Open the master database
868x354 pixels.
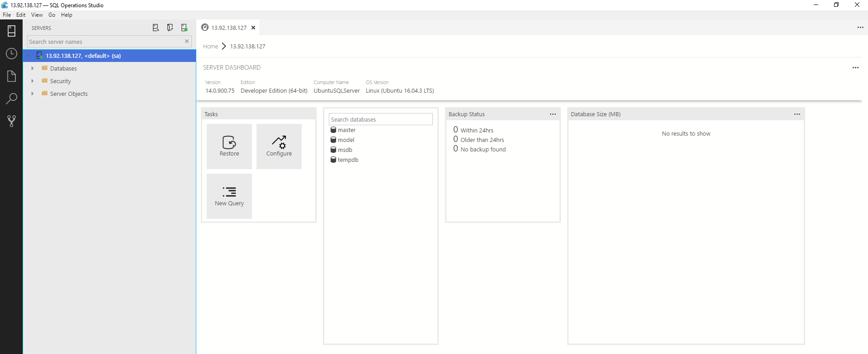click(346, 130)
